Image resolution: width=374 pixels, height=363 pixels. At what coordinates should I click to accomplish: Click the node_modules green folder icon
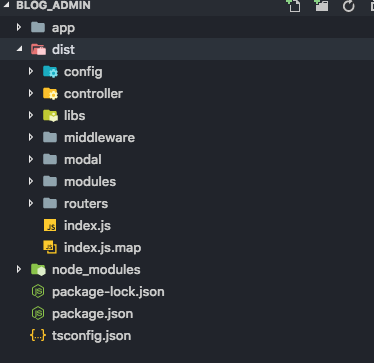point(38,269)
